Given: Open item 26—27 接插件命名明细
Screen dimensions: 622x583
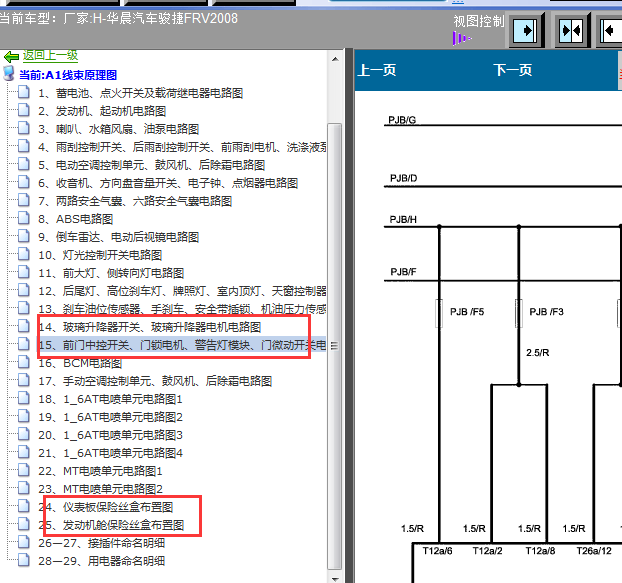Looking at the screenshot, I should pos(102,543).
